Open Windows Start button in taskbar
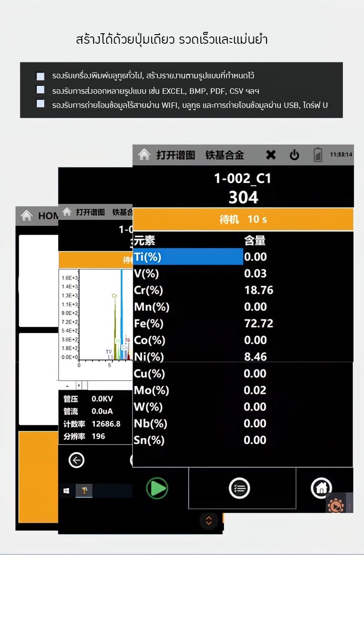The width and height of the screenshot is (364, 618). coord(66,491)
